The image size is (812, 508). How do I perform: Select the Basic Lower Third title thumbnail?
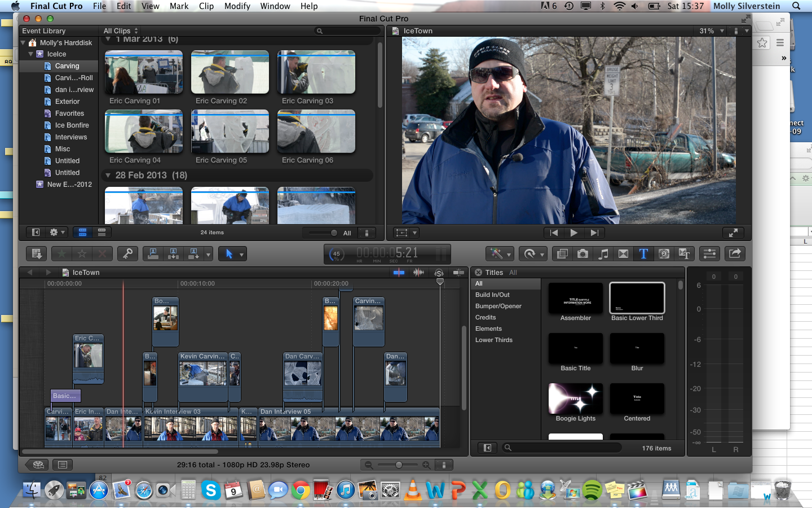637,298
